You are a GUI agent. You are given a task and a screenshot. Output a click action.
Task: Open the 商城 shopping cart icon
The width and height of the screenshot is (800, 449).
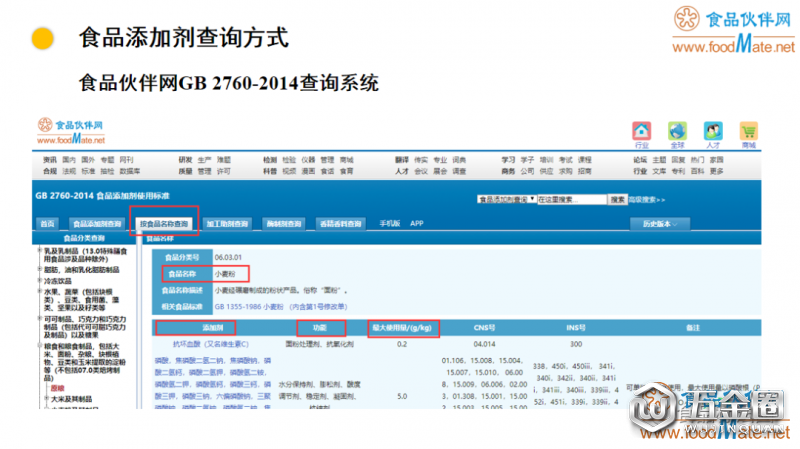click(x=748, y=131)
